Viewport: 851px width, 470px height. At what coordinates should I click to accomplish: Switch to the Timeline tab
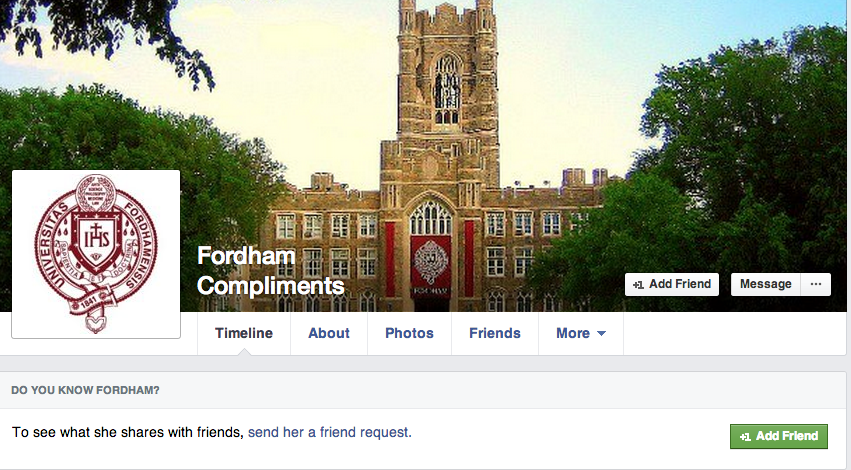click(244, 333)
